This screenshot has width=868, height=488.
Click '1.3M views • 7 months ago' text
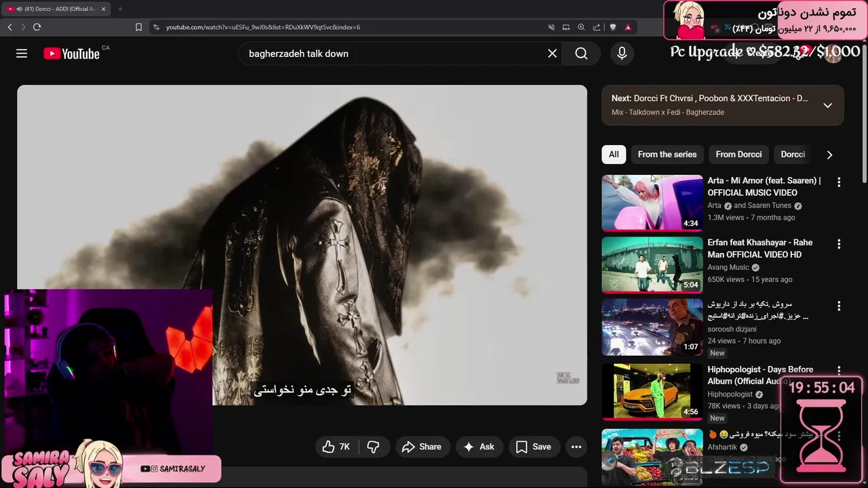click(751, 218)
